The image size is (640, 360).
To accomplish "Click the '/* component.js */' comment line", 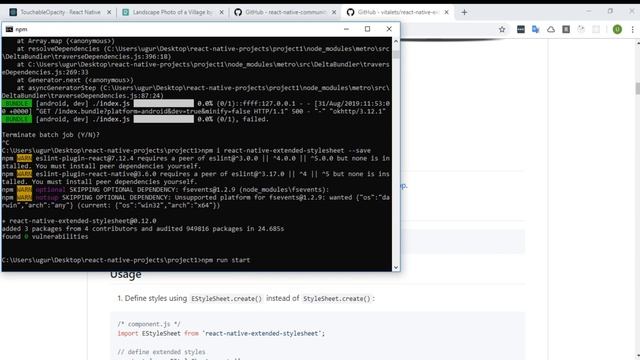I will tap(149, 324).
